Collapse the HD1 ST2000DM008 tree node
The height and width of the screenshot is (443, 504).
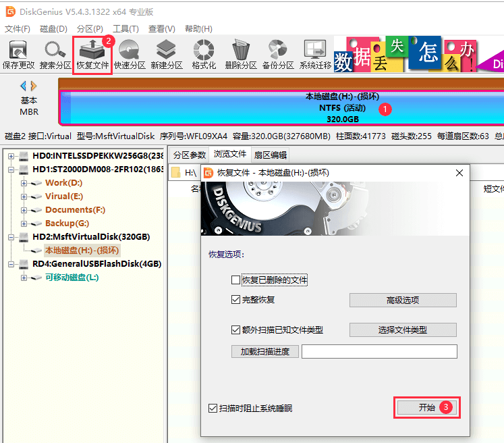(x=11, y=170)
